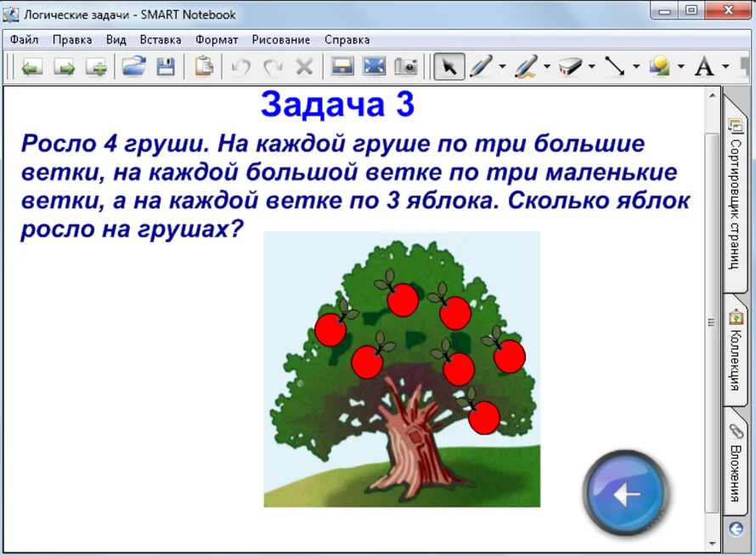
Task: Paste from clipboard icon
Action: point(204,66)
